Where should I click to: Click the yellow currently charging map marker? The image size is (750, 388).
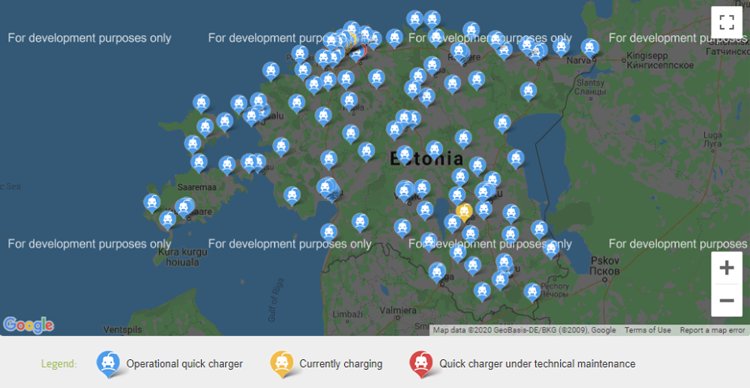point(464,211)
